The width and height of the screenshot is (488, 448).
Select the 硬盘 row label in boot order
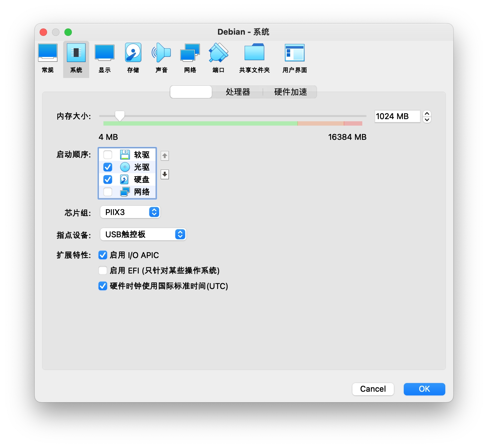coord(142,179)
